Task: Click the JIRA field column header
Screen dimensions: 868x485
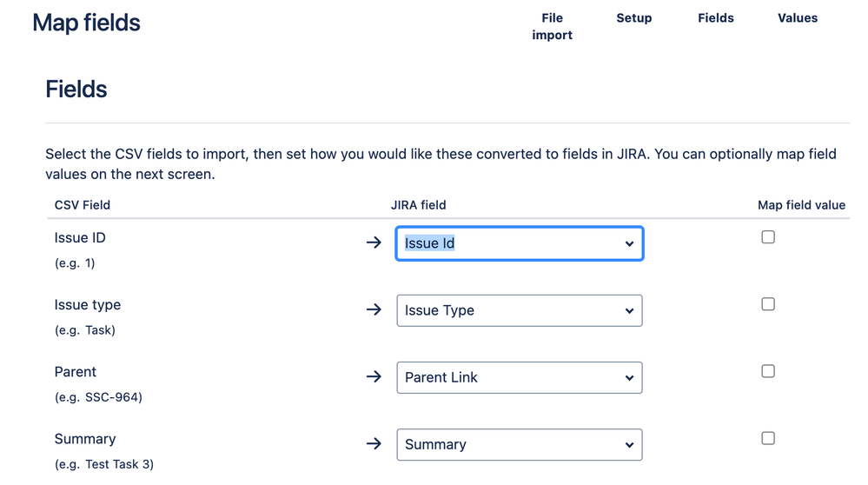Action: click(x=418, y=205)
